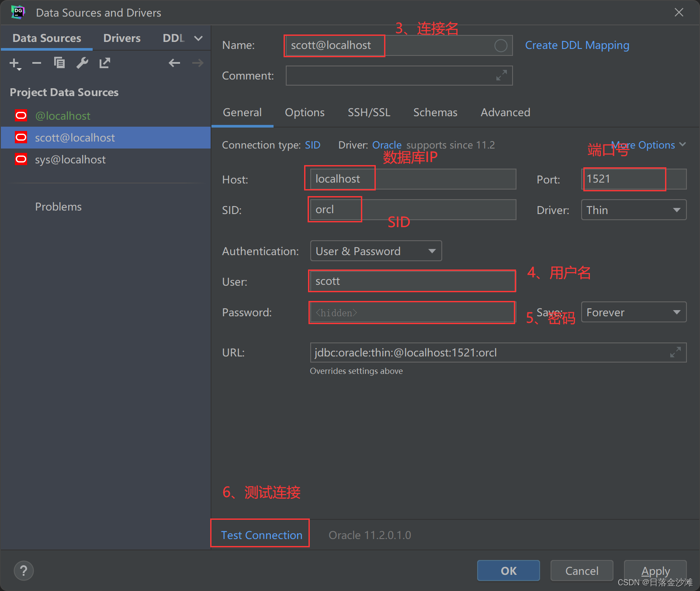Click the Comment input field

(399, 76)
